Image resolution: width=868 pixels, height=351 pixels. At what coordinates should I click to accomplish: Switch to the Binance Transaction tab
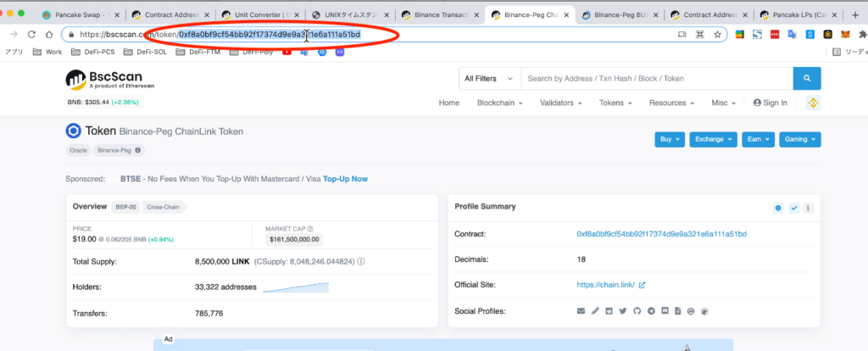pos(440,15)
